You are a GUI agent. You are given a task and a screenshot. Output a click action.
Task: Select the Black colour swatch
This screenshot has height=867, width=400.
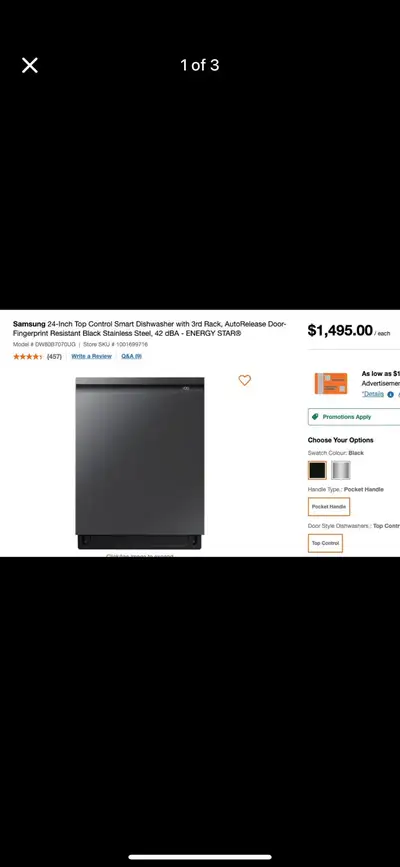pos(318,471)
